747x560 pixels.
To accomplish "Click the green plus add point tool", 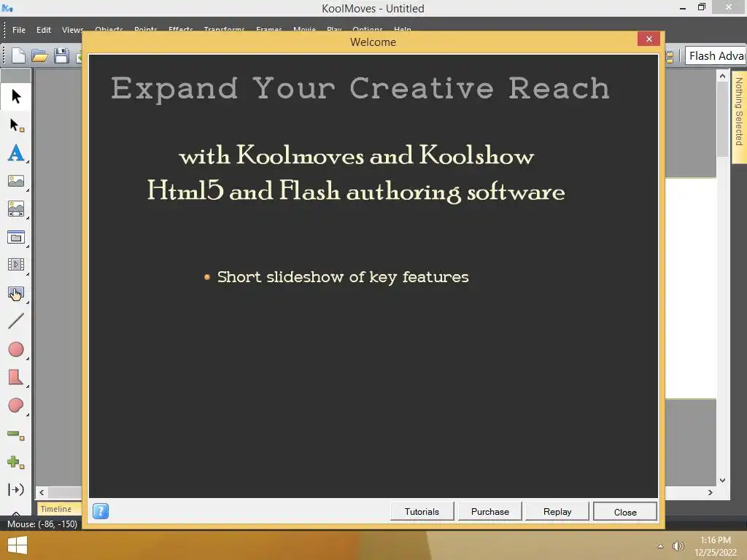I will pos(16,462).
